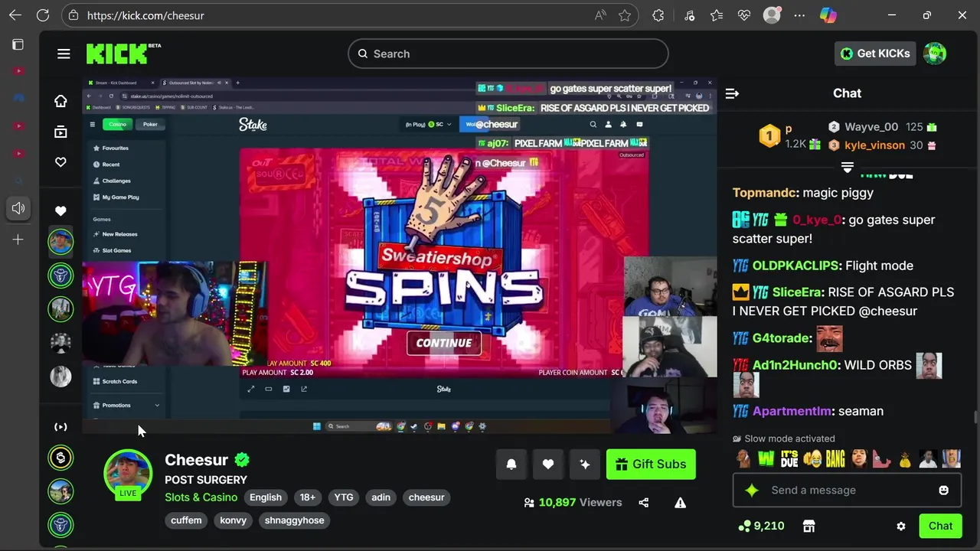Open the Slots & Casino category link

coord(201,497)
